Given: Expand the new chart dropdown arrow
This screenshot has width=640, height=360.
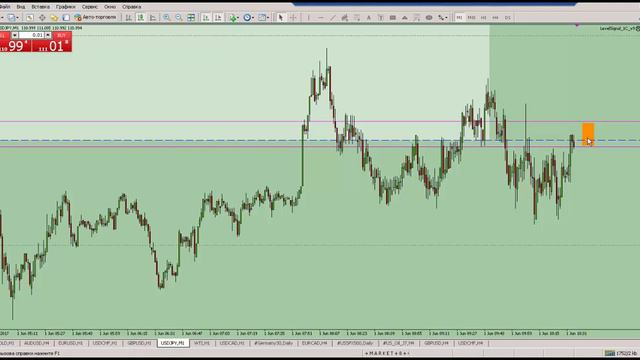Looking at the screenshot, I should [17, 18].
